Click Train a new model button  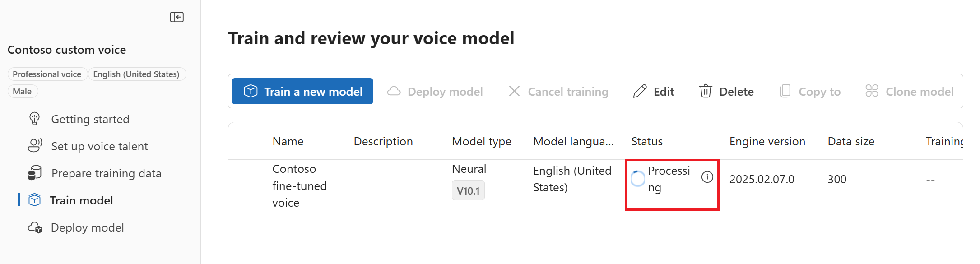(x=302, y=91)
